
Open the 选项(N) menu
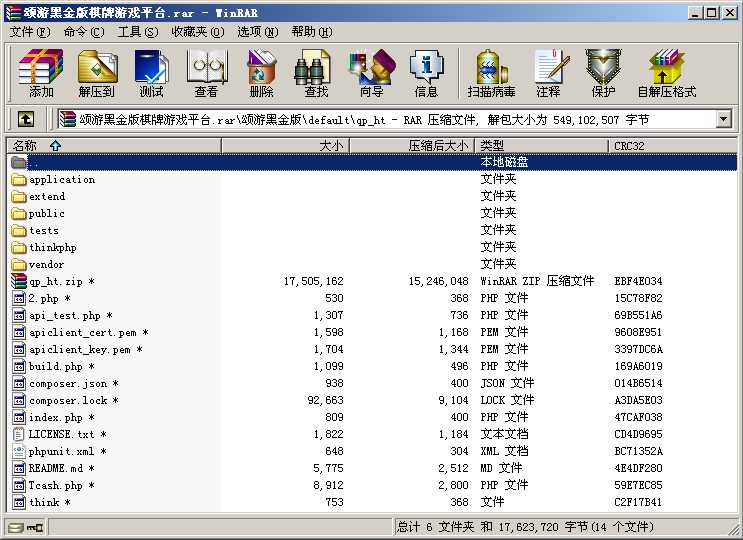coord(258,32)
